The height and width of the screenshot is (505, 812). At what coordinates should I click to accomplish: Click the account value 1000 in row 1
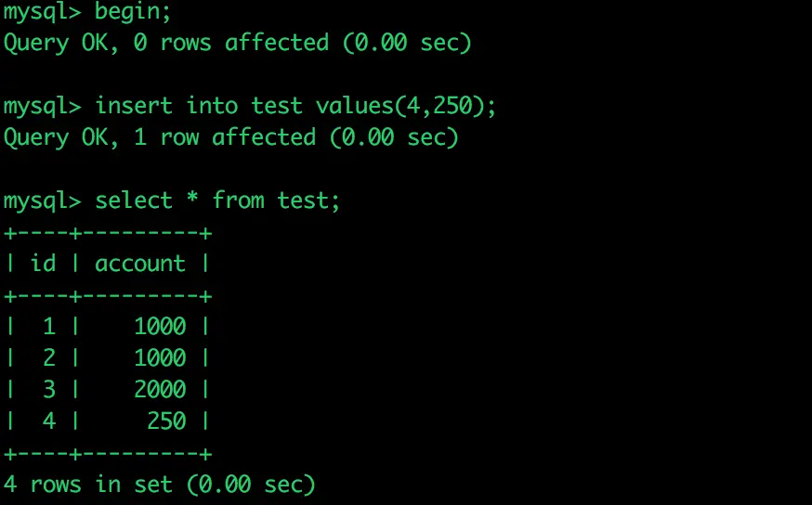[x=160, y=327]
